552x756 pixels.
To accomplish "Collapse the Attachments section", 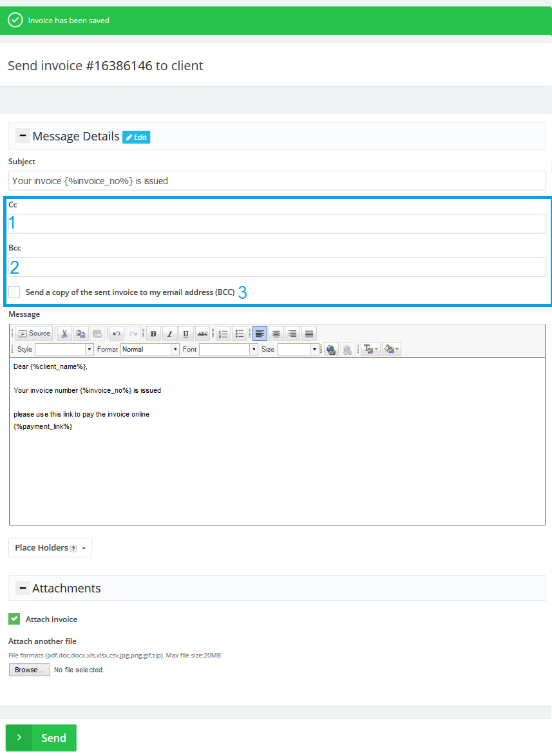I will click(23, 588).
